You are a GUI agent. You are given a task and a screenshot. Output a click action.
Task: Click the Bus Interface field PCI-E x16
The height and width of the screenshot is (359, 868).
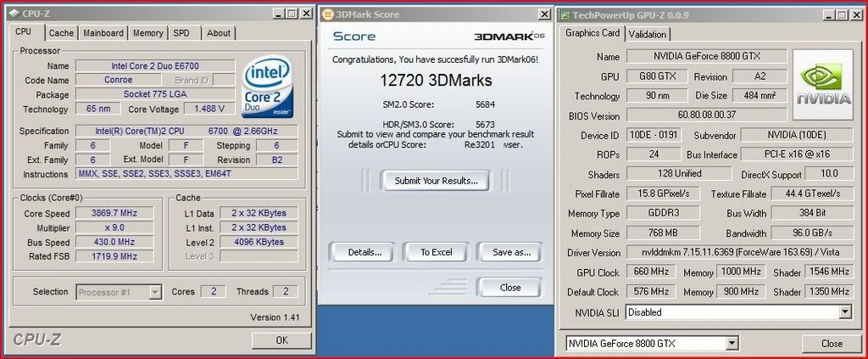pos(797,154)
